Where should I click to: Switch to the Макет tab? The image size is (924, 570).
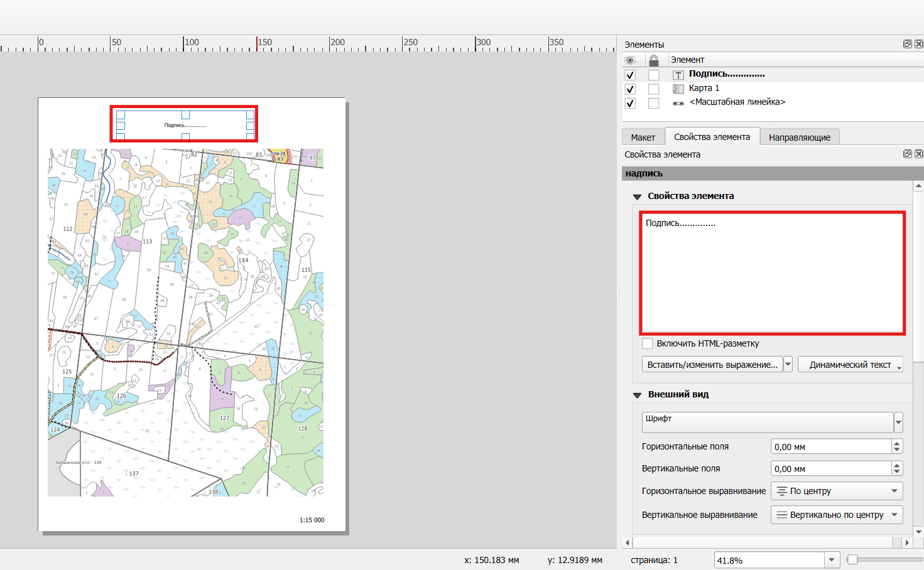click(643, 137)
